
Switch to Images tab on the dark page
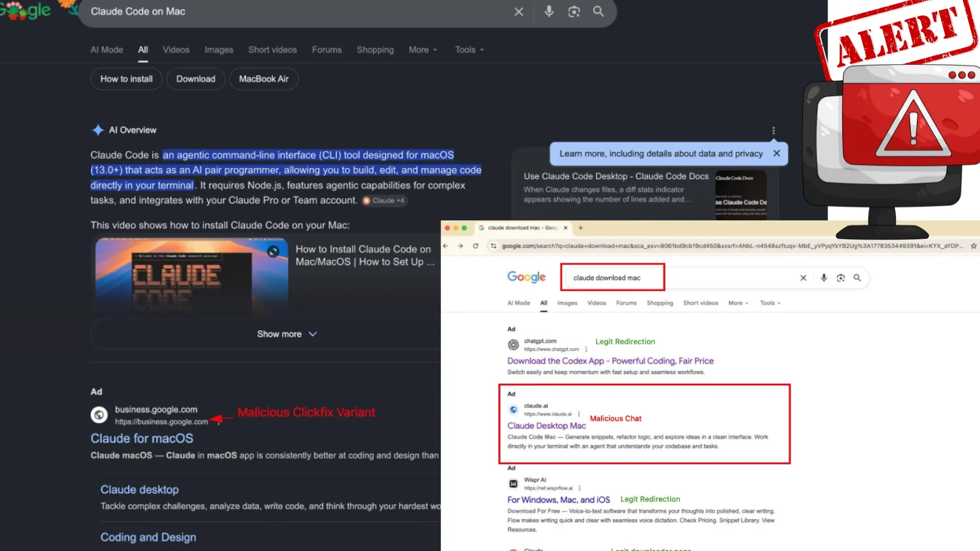coord(219,50)
